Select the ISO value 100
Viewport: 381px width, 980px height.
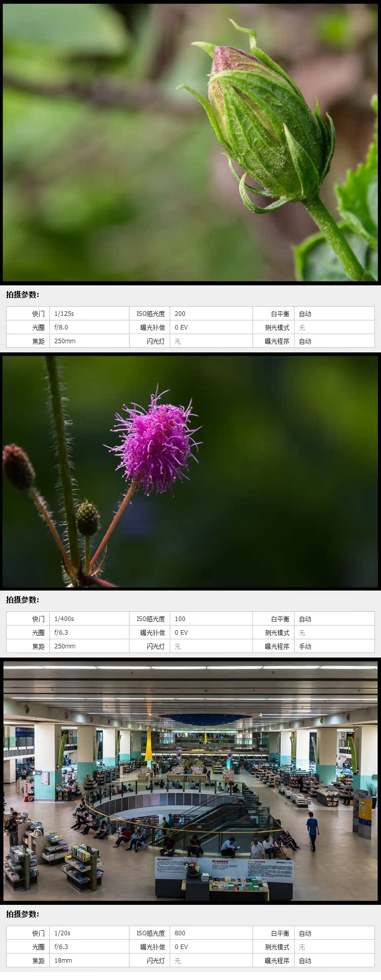[x=180, y=619]
